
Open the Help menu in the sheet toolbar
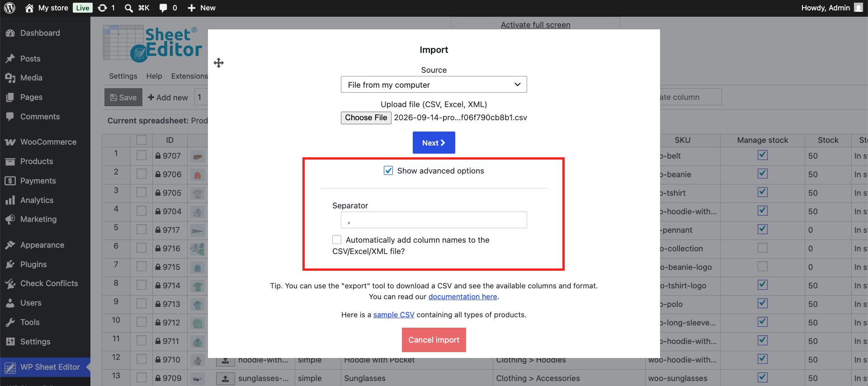point(154,76)
